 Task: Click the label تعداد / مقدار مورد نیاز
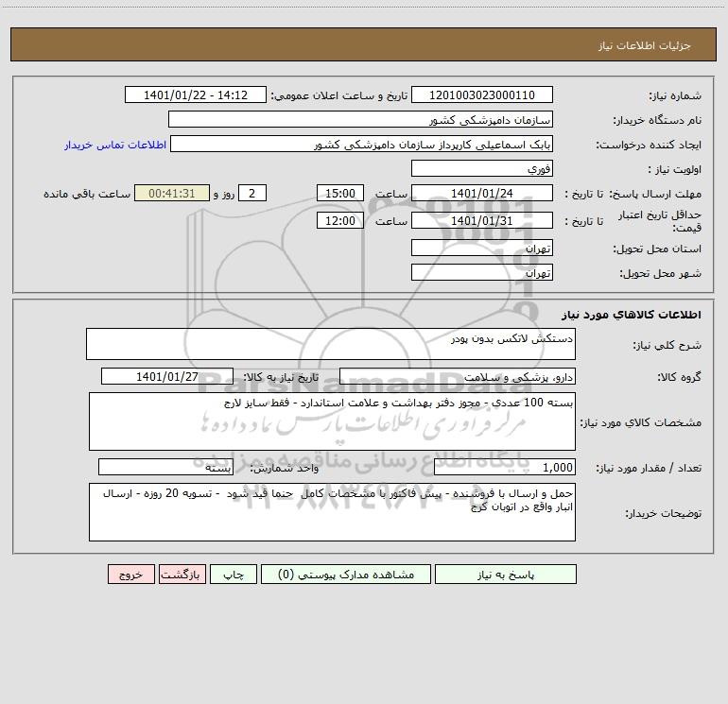click(649, 469)
